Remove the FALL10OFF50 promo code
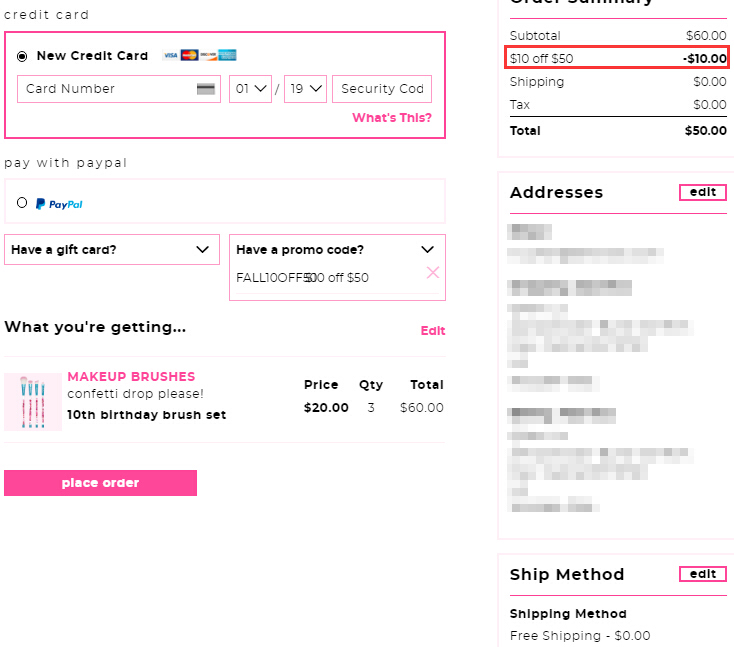Screen dimensions: 734x647 432,272
